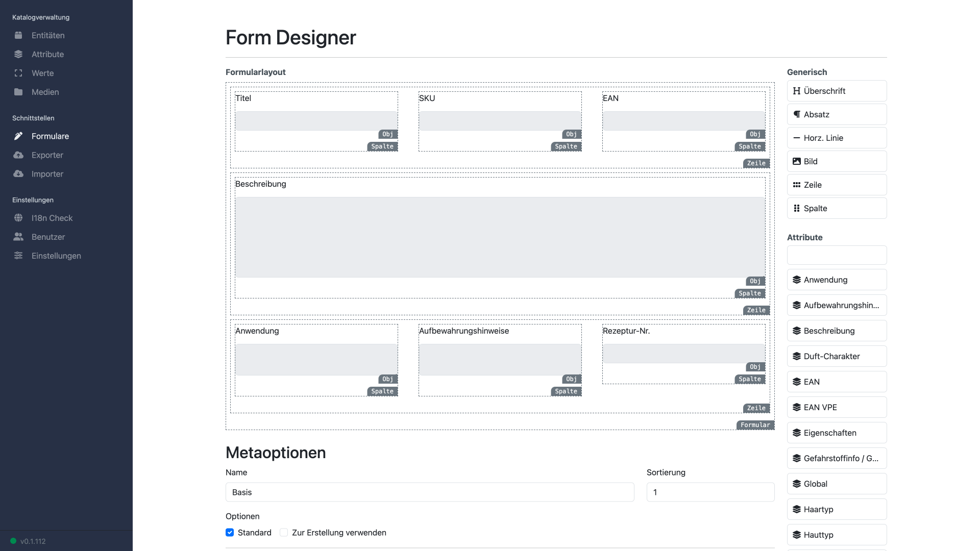The image size is (980, 551).
Task: Click the Werte expand-frame icon
Action: pos(18,73)
